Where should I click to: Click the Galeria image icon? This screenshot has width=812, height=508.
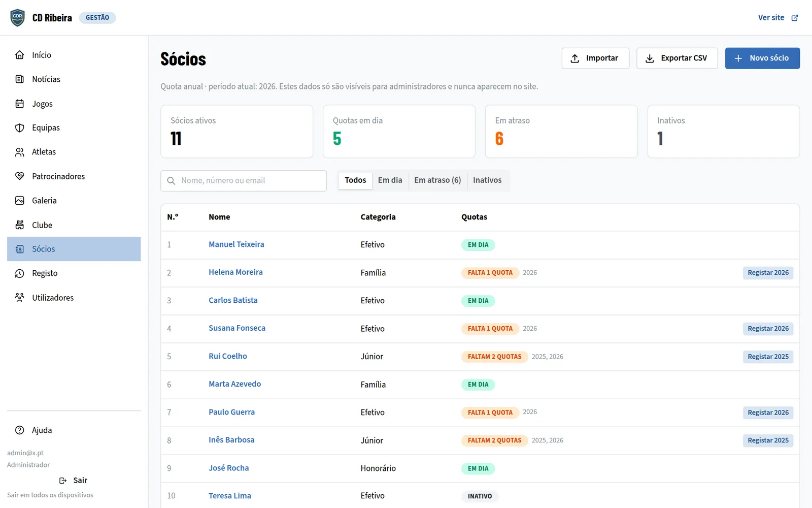pyautogui.click(x=20, y=201)
